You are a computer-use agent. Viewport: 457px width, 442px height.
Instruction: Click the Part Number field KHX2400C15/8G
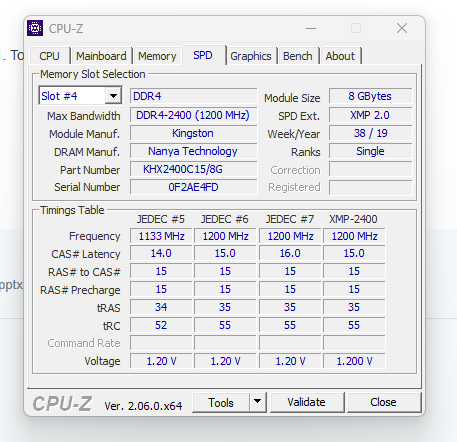tap(193, 169)
